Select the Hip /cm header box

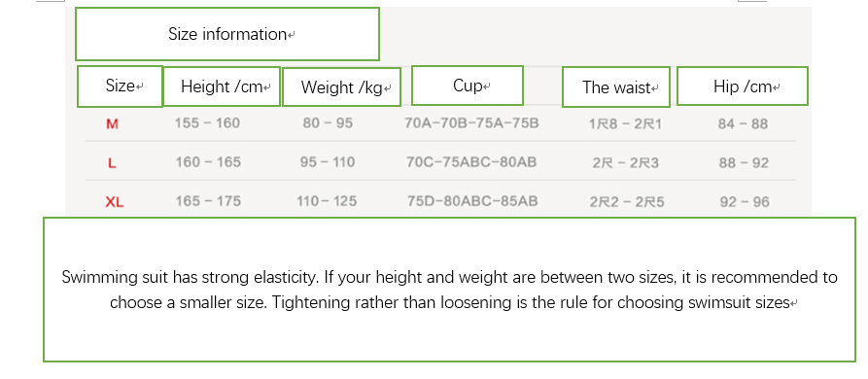(x=743, y=86)
